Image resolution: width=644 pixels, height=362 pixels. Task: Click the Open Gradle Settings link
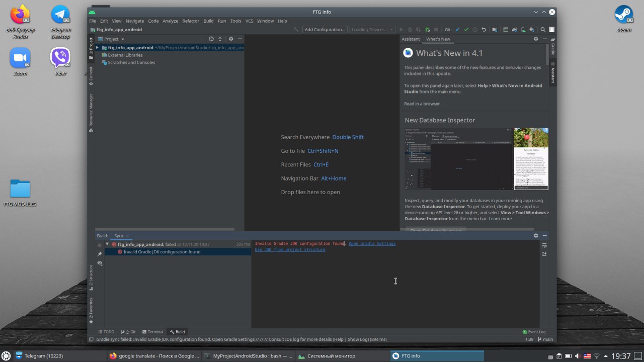pyautogui.click(x=372, y=243)
